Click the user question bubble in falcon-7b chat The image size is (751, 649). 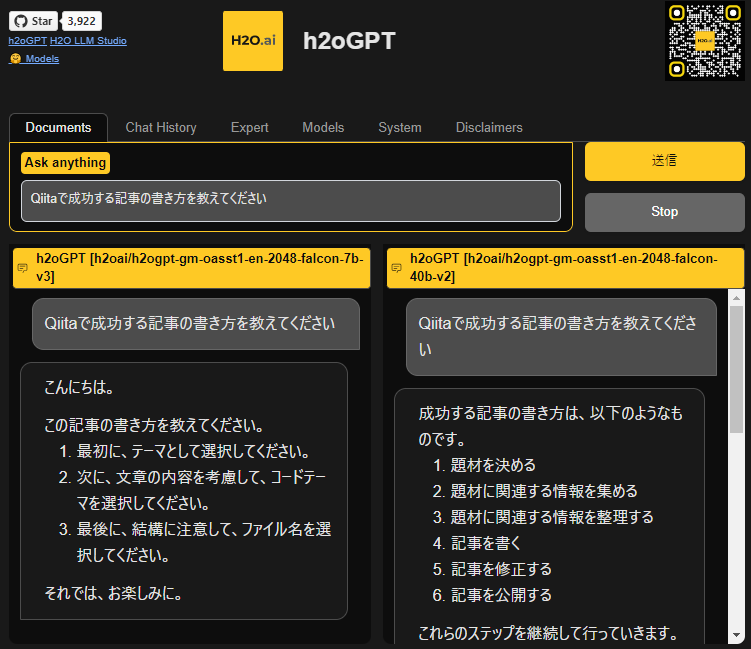point(196,324)
